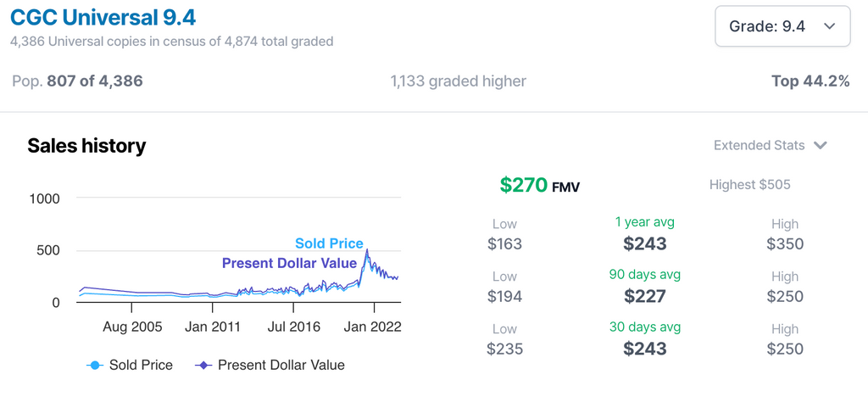Click the Sold Price legend circle marker
Image resolution: width=868 pixels, height=408 pixels.
point(95,366)
